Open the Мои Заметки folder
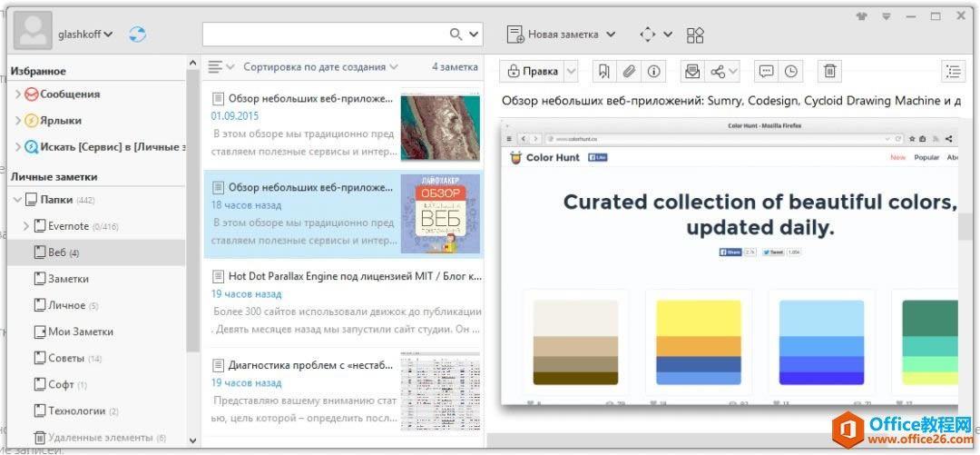980x455 pixels. pos(73,331)
